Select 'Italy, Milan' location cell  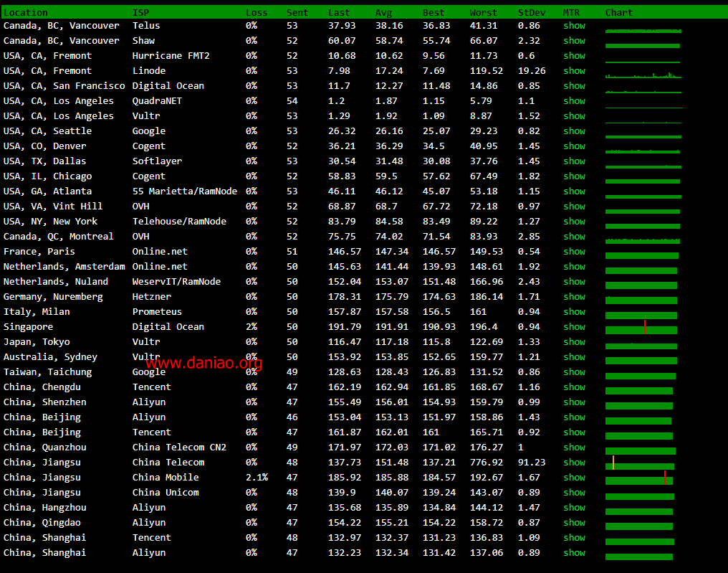pyautogui.click(x=37, y=312)
